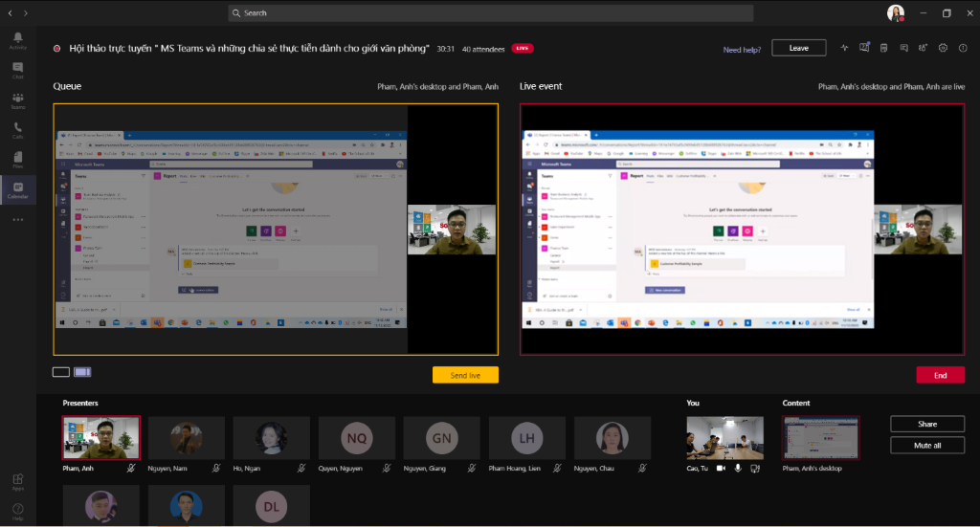
Task: Open the Calendar section in sidebar
Action: [x=17, y=189]
